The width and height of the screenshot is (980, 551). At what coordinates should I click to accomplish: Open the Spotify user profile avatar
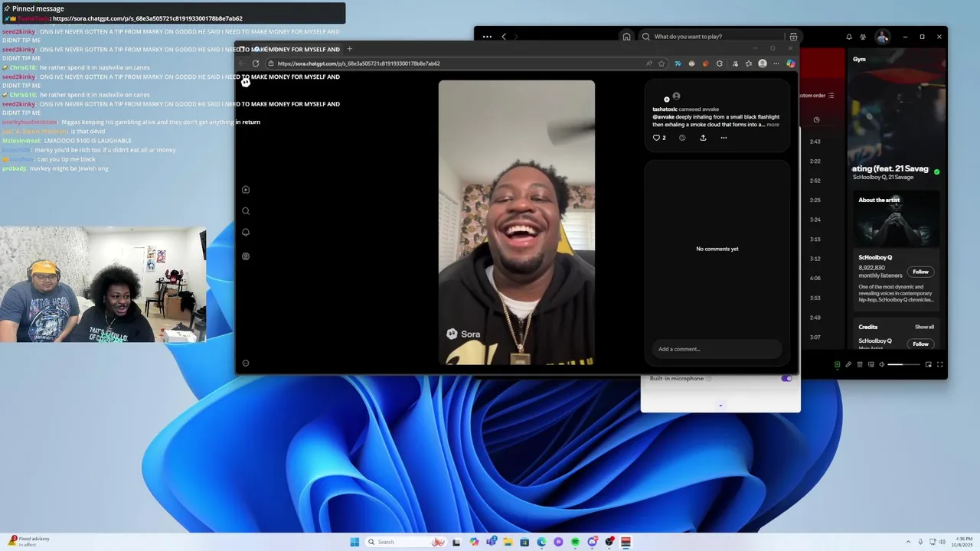[x=883, y=37]
